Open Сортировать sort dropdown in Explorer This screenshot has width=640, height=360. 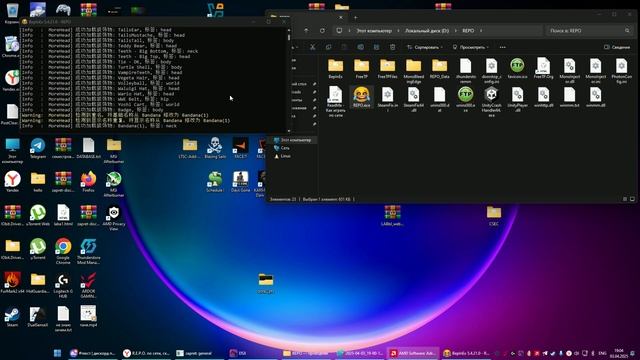[424, 47]
